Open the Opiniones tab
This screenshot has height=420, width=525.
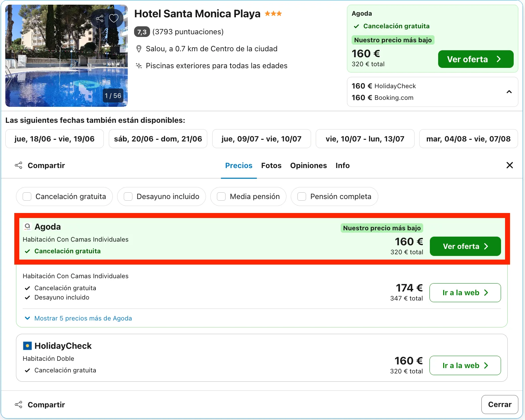pos(308,165)
